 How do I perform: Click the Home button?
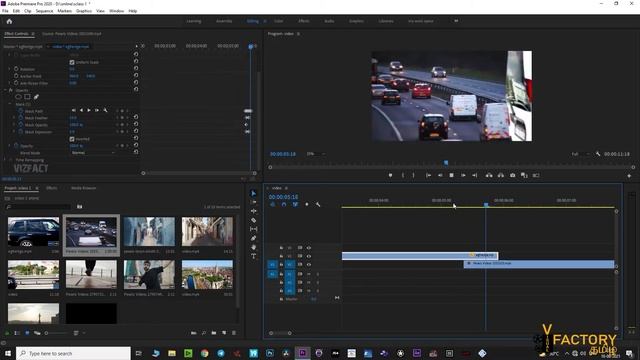[9, 21]
